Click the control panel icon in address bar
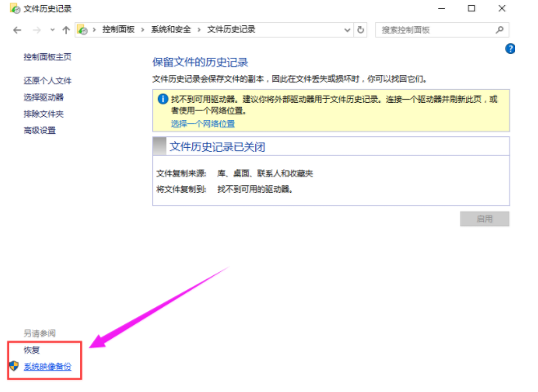 click(83, 29)
